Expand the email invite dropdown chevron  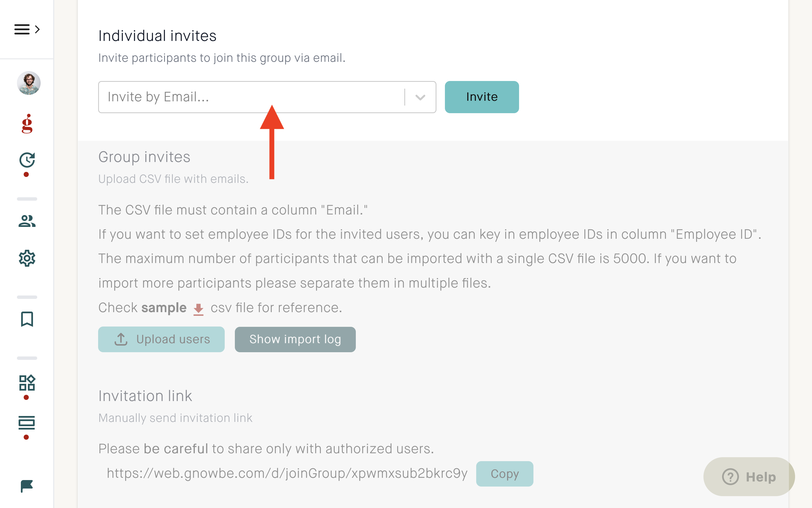point(420,97)
